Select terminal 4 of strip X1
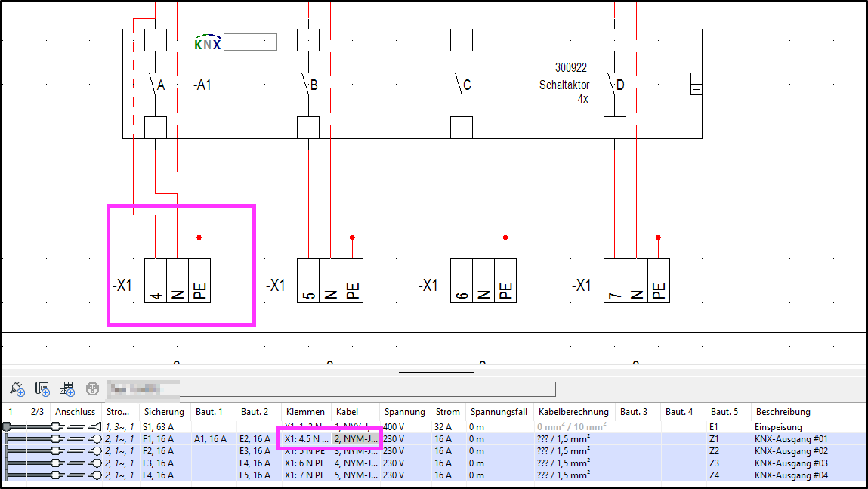The height and width of the screenshot is (489, 868). [156, 280]
